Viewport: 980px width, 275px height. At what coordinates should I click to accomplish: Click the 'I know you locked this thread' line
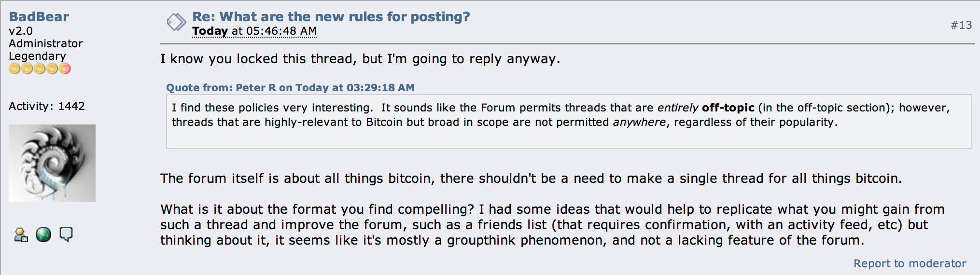point(360,59)
